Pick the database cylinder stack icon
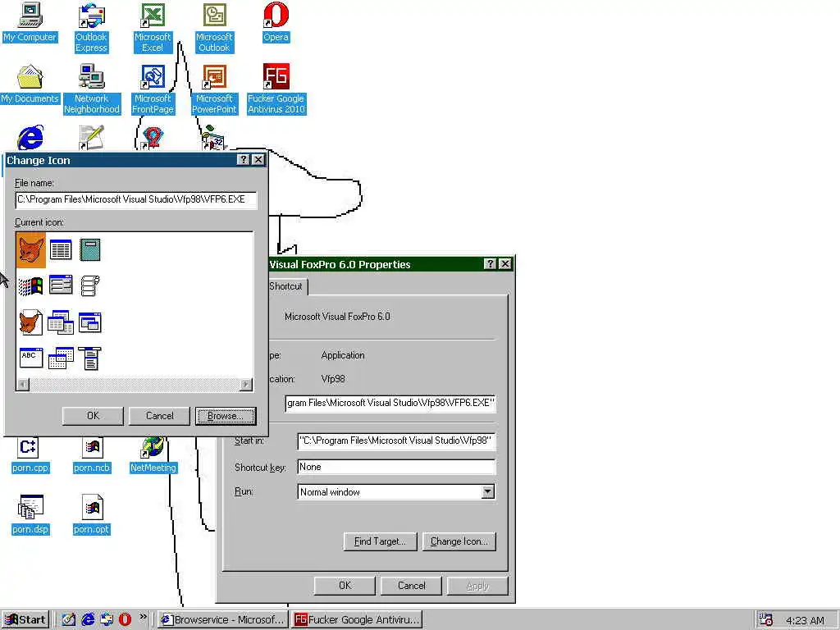The width and height of the screenshot is (840, 630). (90, 286)
